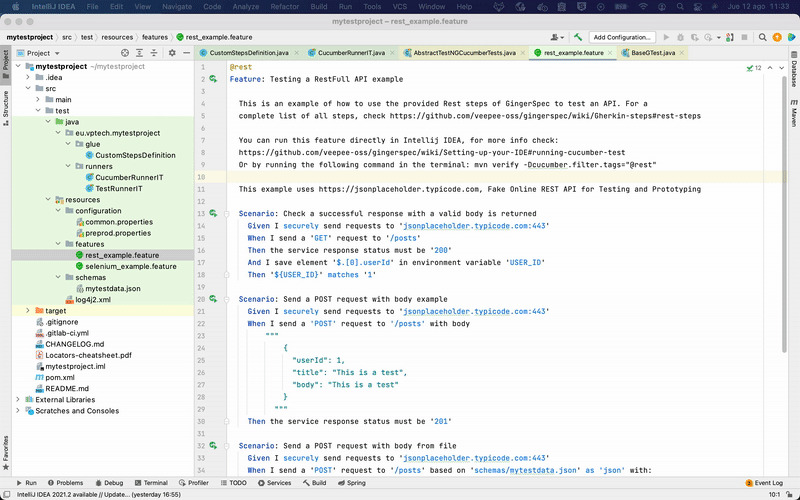Click the Build Project hammer icon
This screenshot has width=800, height=500.
coord(578,37)
